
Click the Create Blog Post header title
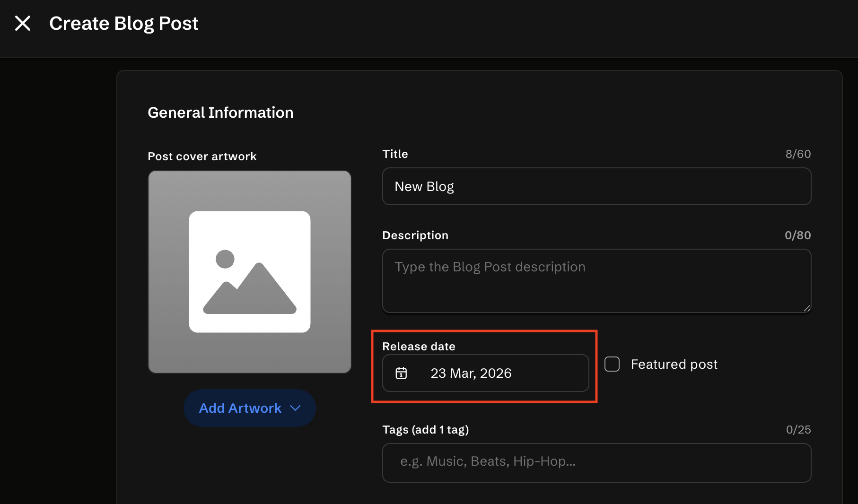coord(124,23)
